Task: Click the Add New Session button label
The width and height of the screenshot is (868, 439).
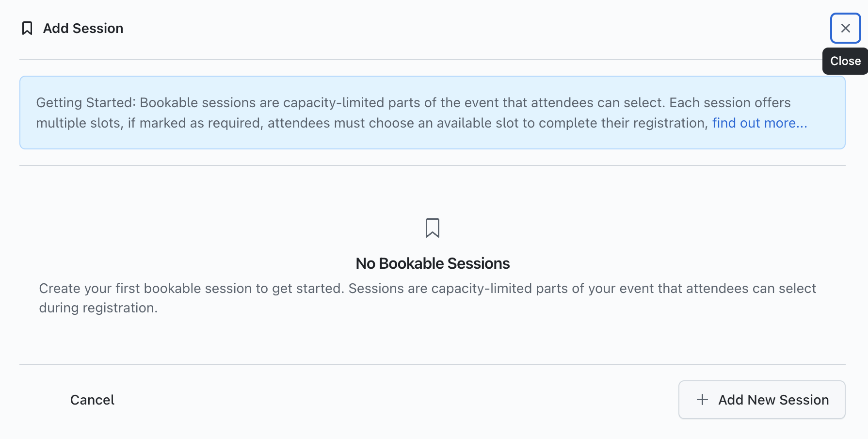Action: click(x=773, y=400)
